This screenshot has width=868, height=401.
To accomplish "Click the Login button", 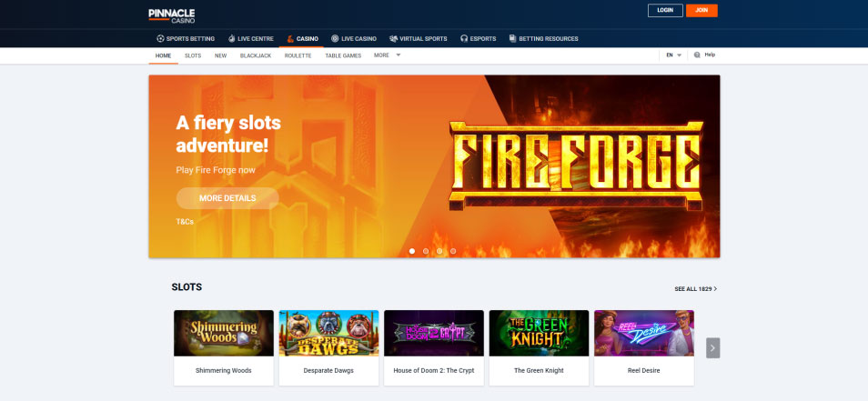I will click(665, 11).
